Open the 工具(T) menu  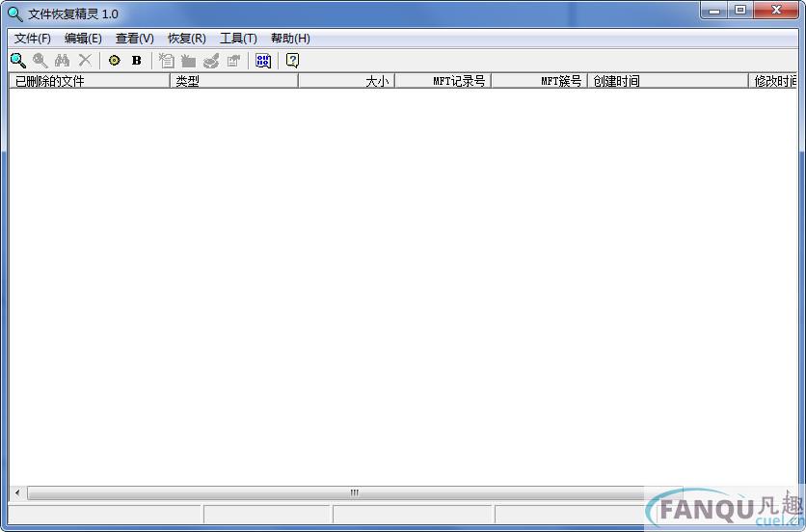pyautogui.click(x=238, y=39)
